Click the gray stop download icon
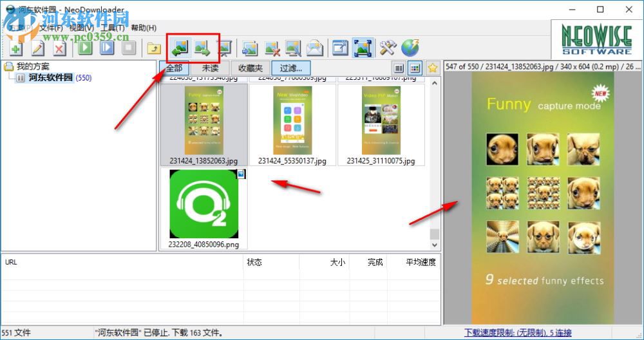644x340 pixels. click(129, 48)
